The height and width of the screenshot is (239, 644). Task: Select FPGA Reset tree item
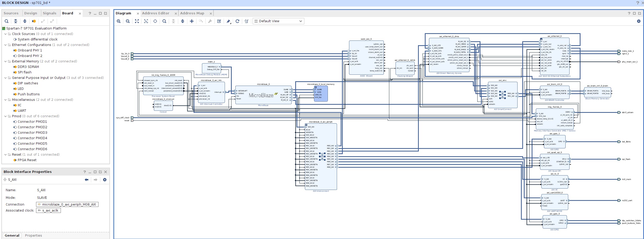pyautogui.click(x=27, y=160)
